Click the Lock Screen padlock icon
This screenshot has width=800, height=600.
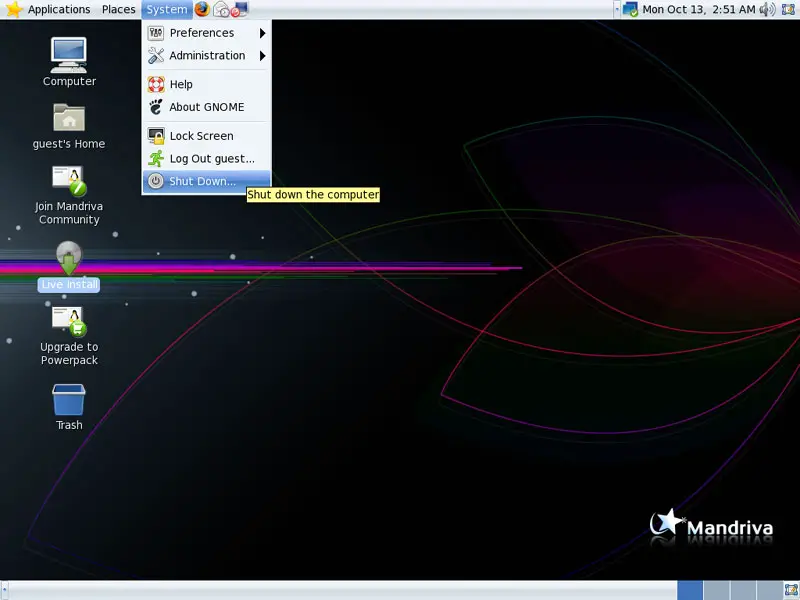click(156, 136)
